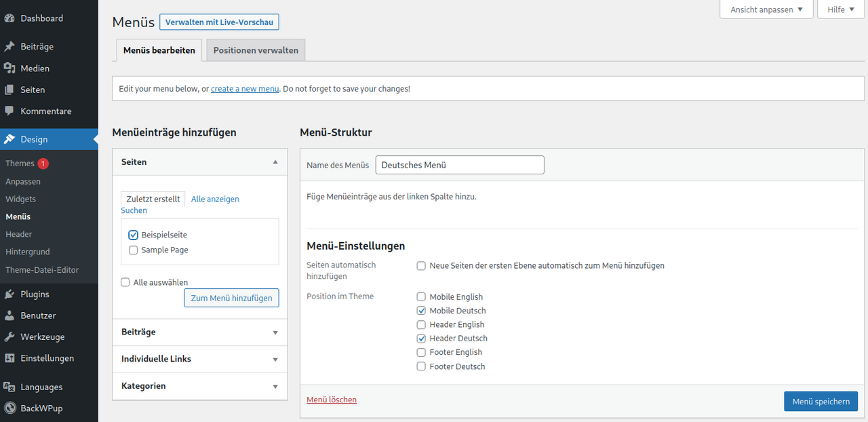Screen dimensions: 868x422
Task: Click the Menü speichern button
Action: click(821, 401)
